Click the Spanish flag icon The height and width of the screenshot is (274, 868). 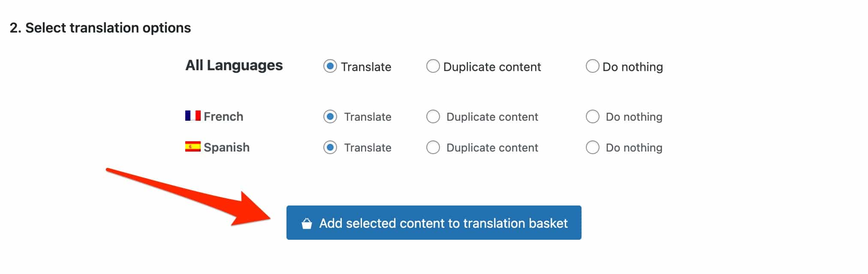[x=193, y=147]
